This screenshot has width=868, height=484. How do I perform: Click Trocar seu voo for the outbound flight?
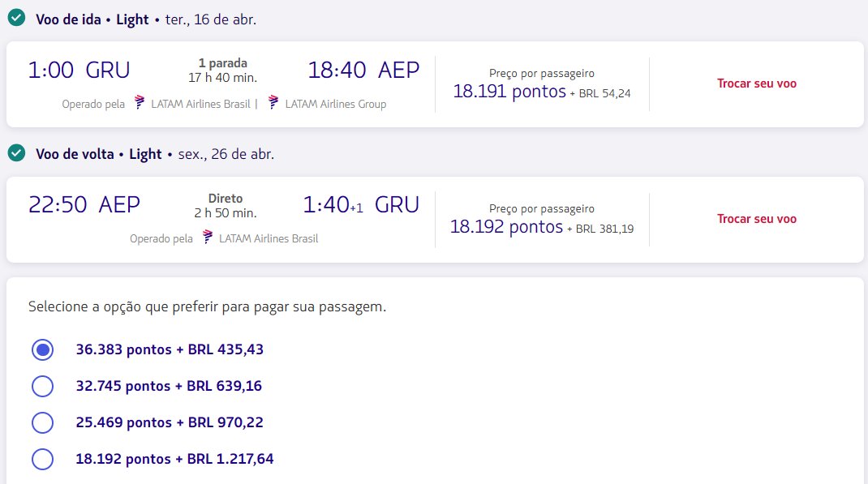coord(757,84)
